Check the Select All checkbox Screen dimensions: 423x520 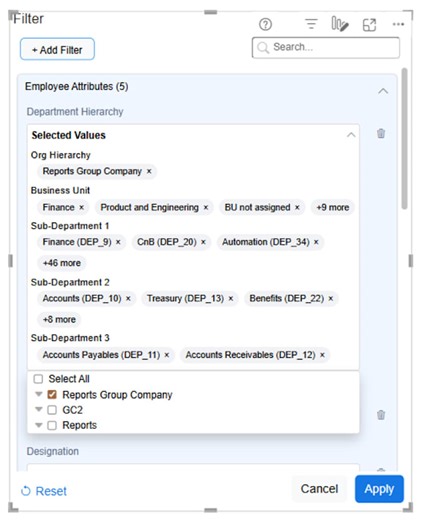38,379
